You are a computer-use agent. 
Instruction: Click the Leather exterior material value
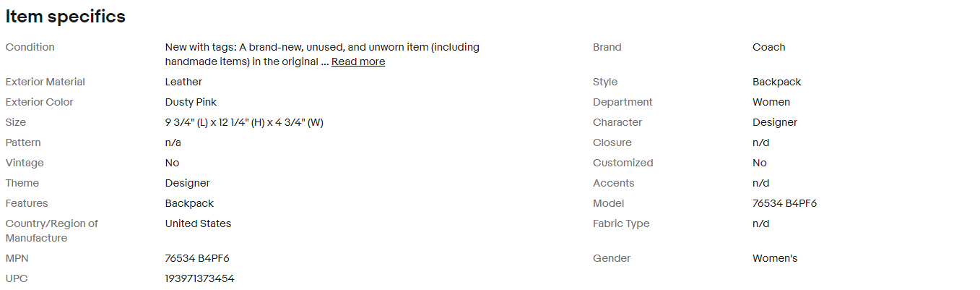click(x=183, y=82)
